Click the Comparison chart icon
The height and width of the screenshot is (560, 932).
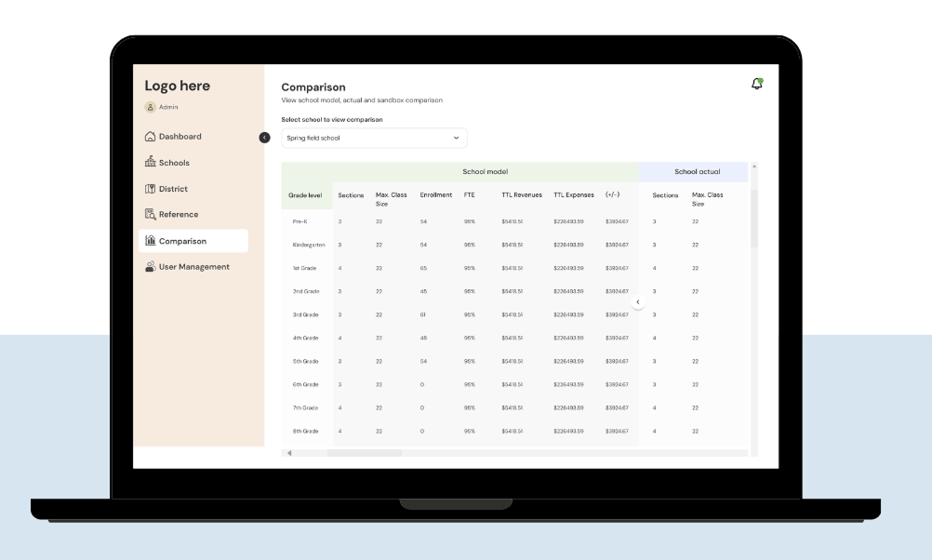click(150, 241)
